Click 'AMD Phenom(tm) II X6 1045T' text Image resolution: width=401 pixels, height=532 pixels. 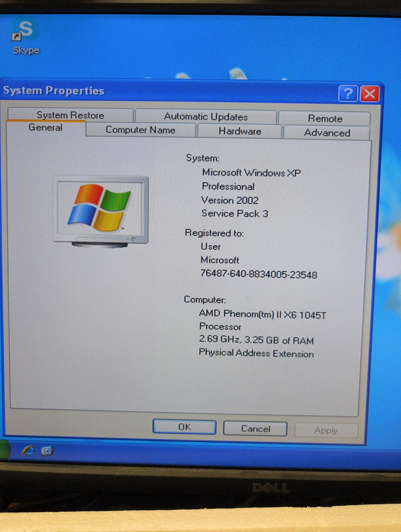pos(262,314)
